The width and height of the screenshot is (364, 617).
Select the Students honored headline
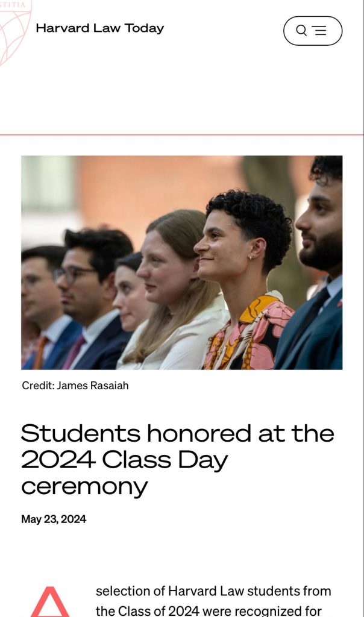[177, 460]
